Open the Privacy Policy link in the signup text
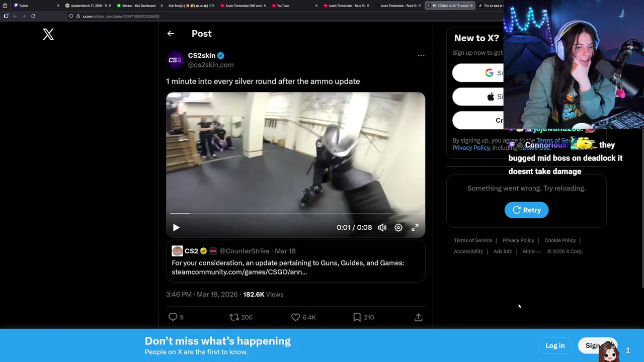The height and width of the screenshot is (362, 644). [471, 148]
